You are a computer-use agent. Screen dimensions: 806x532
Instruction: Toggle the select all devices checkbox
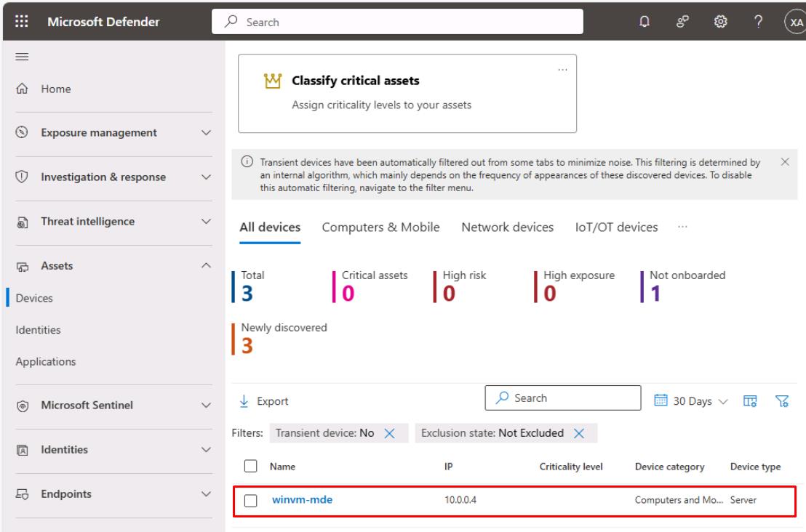tap(250, 466)
